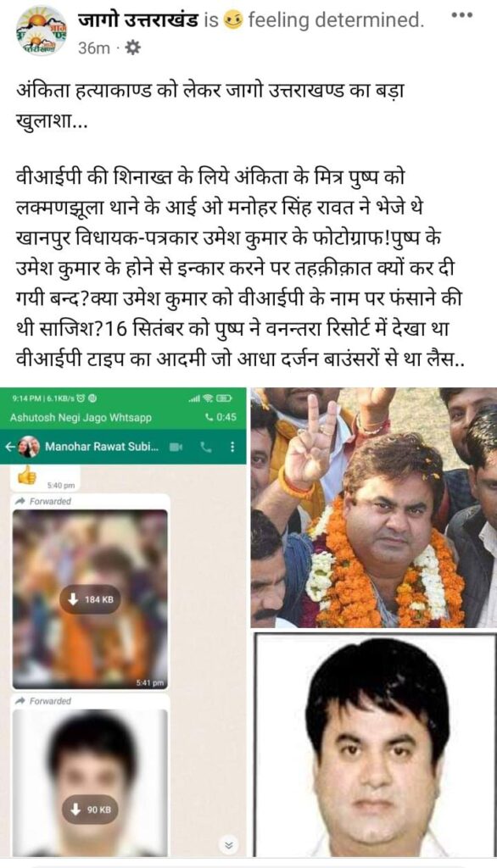Open the three-dot post options menu
The image size is (497, 868).
click(461, 16)
